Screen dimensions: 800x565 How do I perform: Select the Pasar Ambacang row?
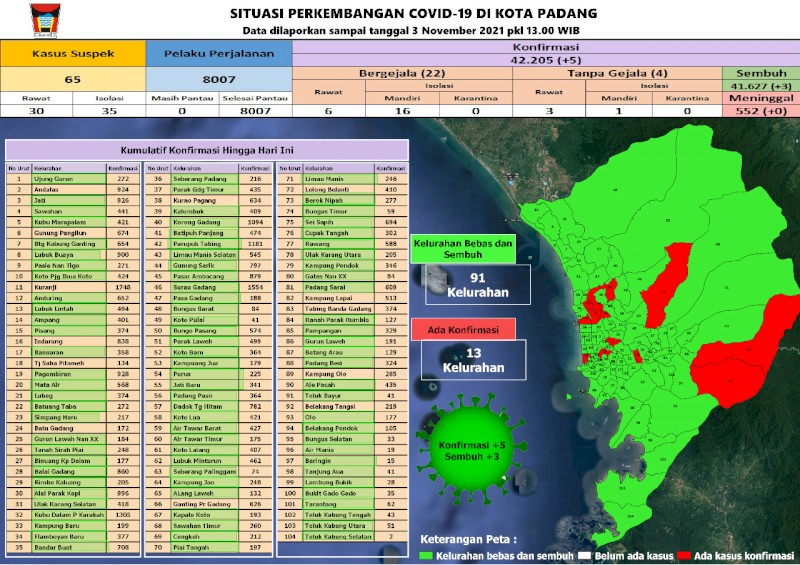click(x=208, y=277)
